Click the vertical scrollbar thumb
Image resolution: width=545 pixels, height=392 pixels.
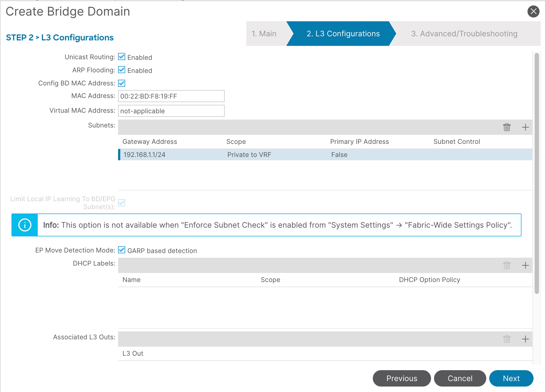pyautogui.click(x=537, y=173)
